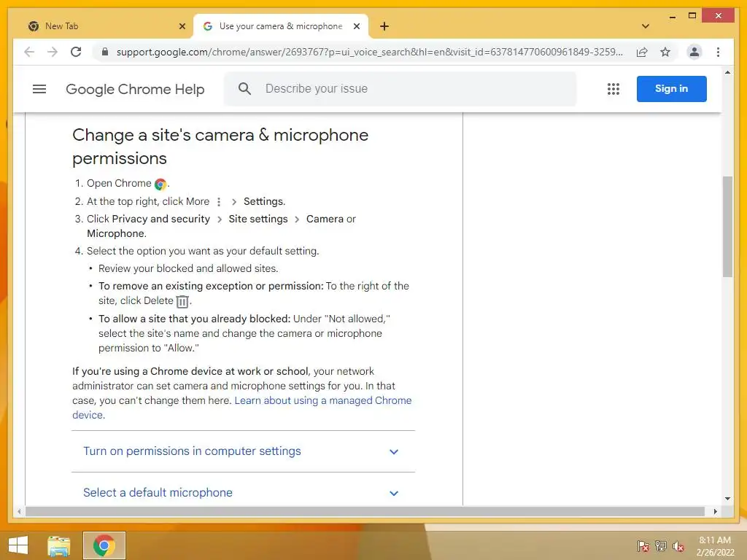Click the horizontal scroll left arrow
Viewport: 747px width, 560px height.
pyautogui.click(x=19, y=511)
